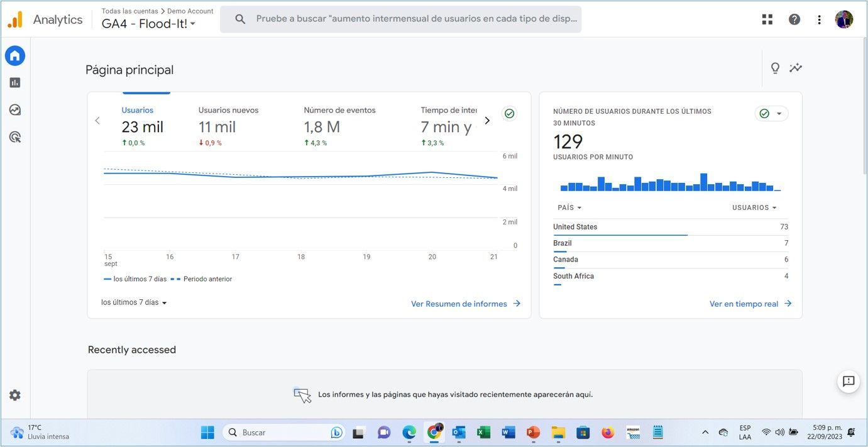Open the Help question mark icon
Viewport: 868px width, 447px height.
click(794, 19)
